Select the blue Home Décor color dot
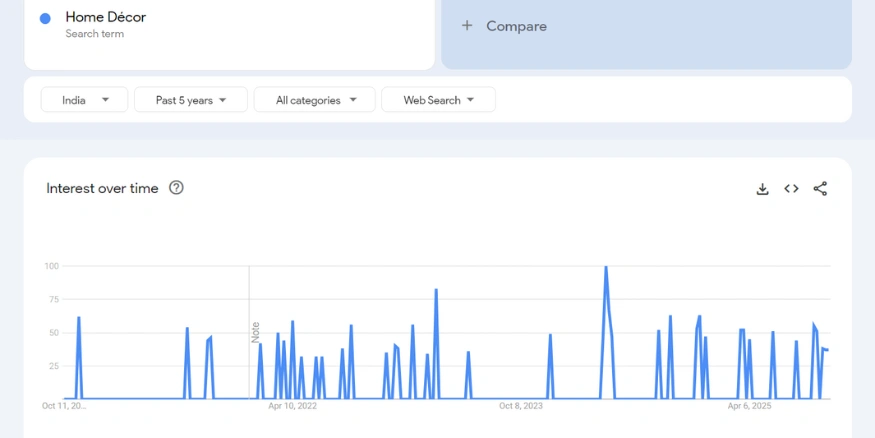 pyautogui.click(x=45, y=18)
